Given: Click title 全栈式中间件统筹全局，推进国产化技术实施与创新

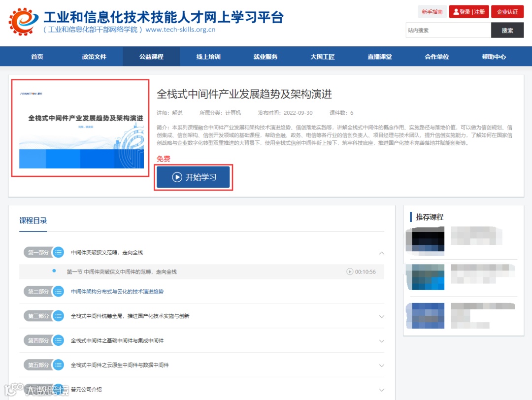Looking at the screenshot, I should tap(130, 316).
